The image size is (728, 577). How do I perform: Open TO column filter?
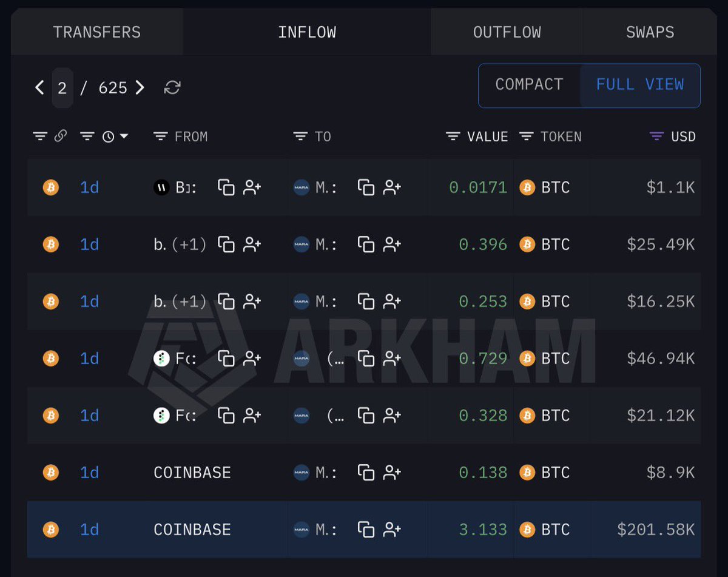[300, 137]
